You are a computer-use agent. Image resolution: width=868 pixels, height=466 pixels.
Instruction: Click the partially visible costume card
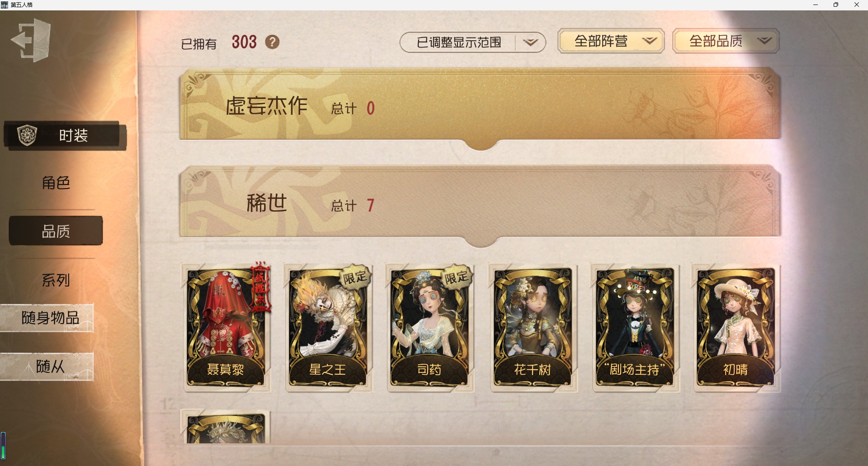(226, 427)
